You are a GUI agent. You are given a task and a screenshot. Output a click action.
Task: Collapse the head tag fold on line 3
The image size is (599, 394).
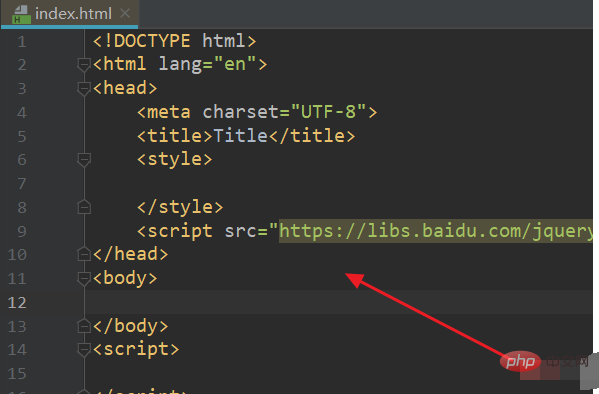point(84,88)
